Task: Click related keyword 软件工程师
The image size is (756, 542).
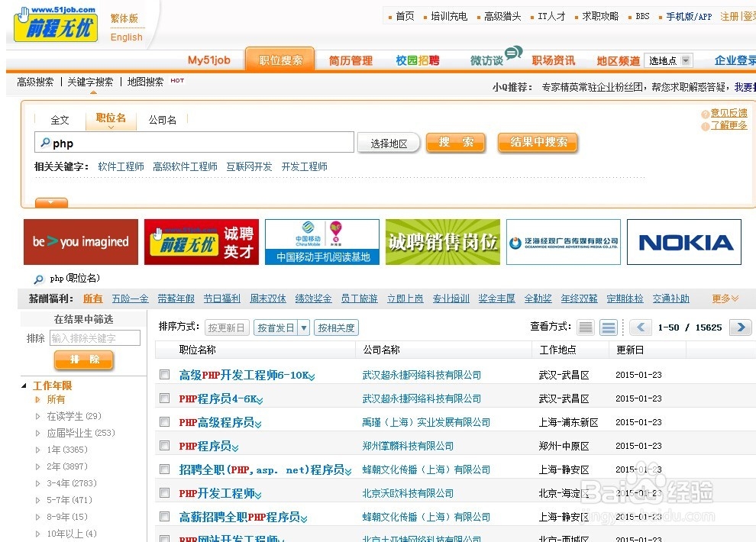Action: pyautogui.click(x=121, y=166)
